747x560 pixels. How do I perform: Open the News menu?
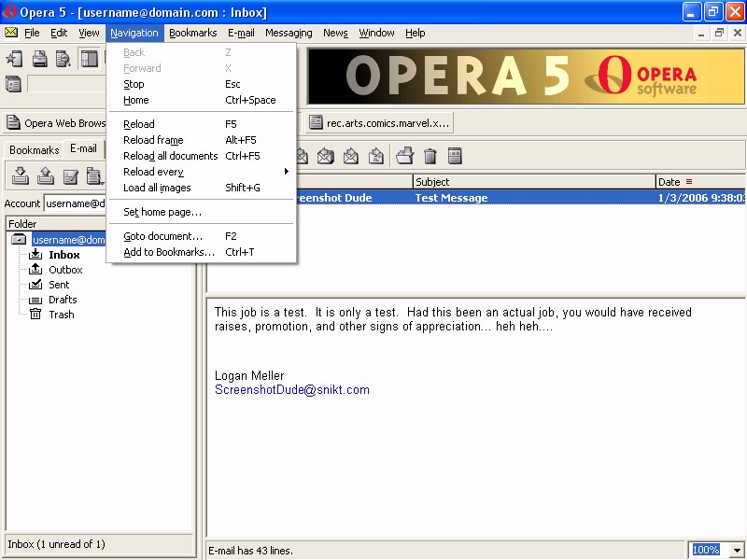tap(335, 33)
